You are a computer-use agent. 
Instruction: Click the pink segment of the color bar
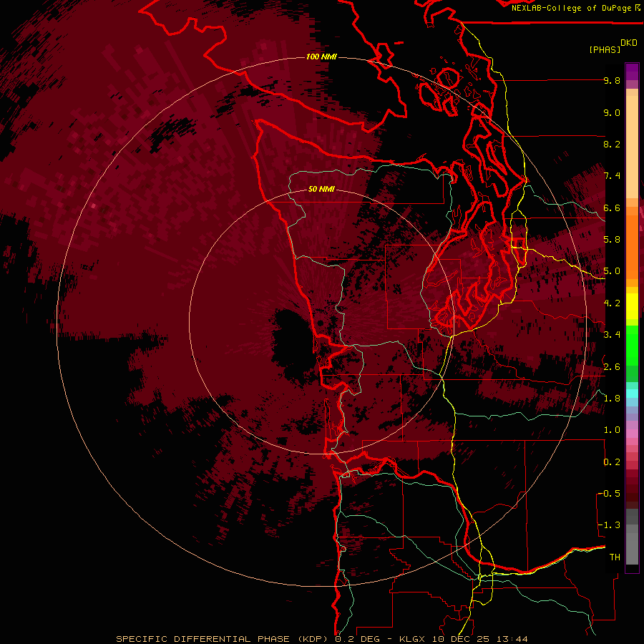pyautogui.click(x=632, y=434)
